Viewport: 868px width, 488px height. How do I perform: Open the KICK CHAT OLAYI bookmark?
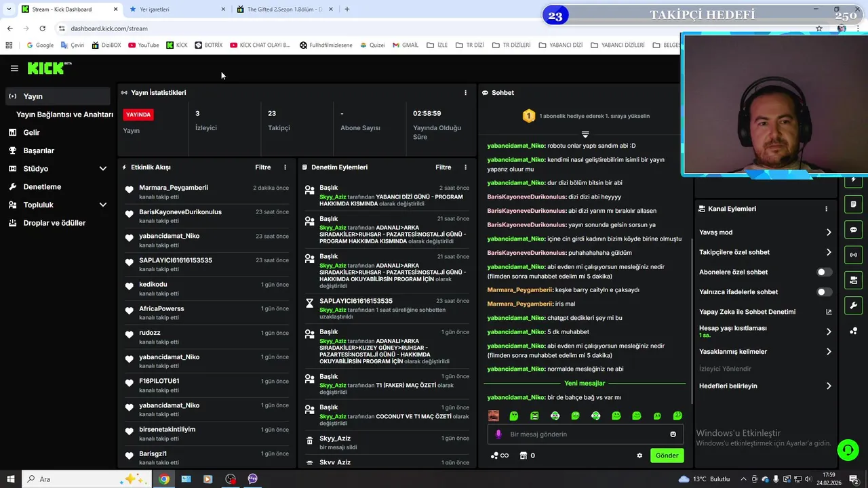[x=260, y=45]
